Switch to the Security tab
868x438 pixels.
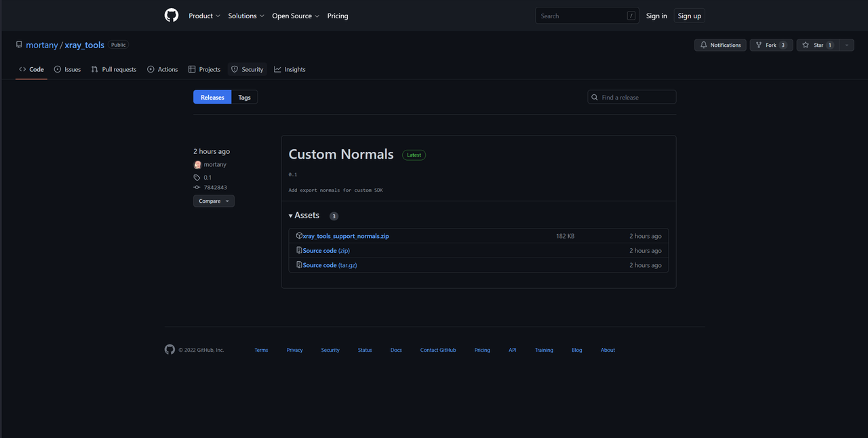click(247, 69)
